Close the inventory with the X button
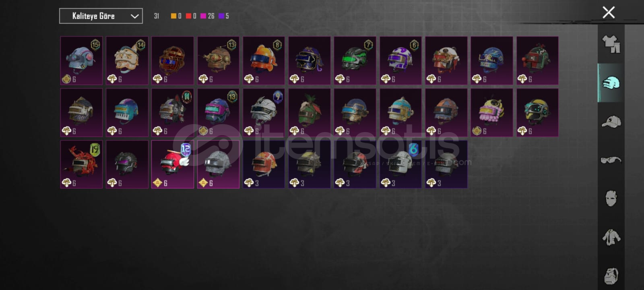 pos(609,12)
